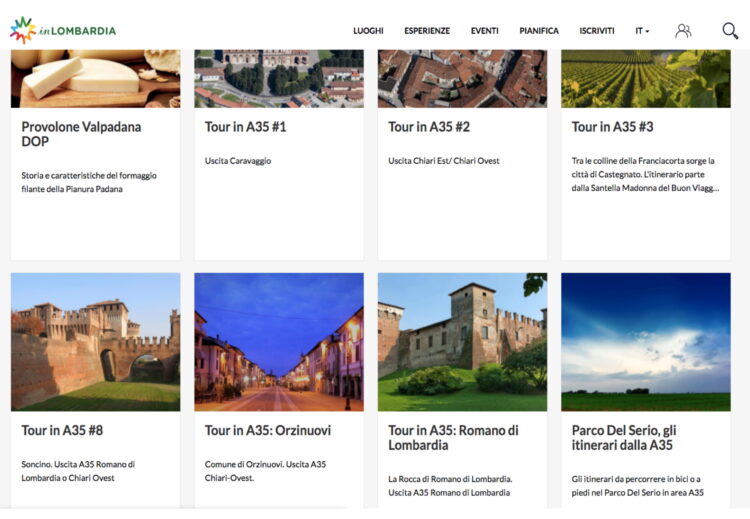Click the Franciacorta vineyard photo thumbnail
The image size is (750, 519).
point(646,78)
